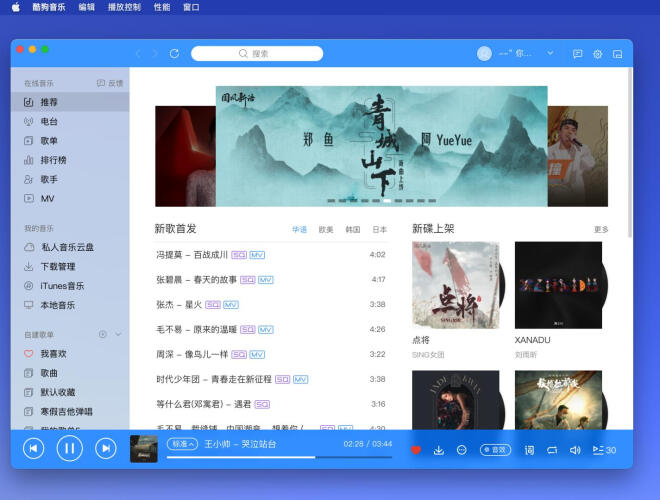Image resolution: width=660 pixels, height=500 pixels.
Task: Collapse the 自建歌单 section chevron
Action: pyautogui.click(x=118, y=335)
